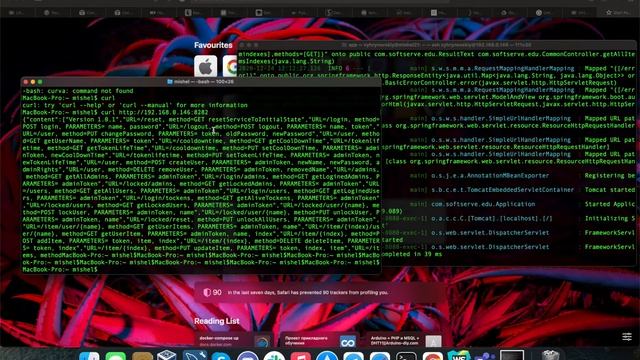Click the Favourites heading in Safari
This screenshot has height=360, width=640.
[x=213, y=45]
